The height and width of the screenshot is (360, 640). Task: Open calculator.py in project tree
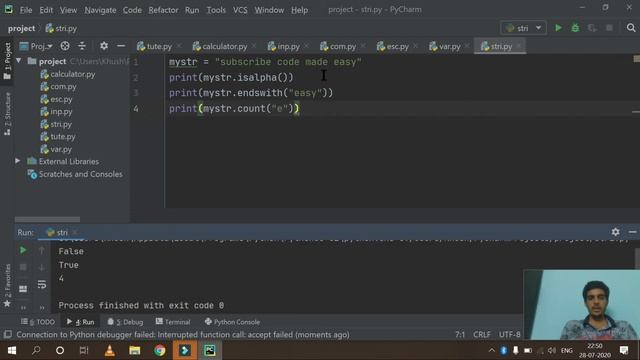pos(68,74)
